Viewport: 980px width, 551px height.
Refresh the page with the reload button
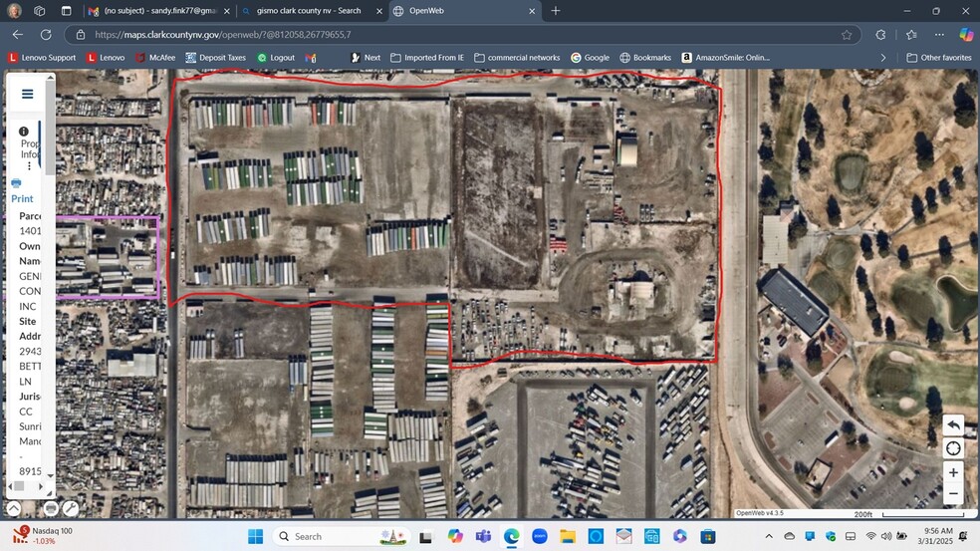click(46, 34)
